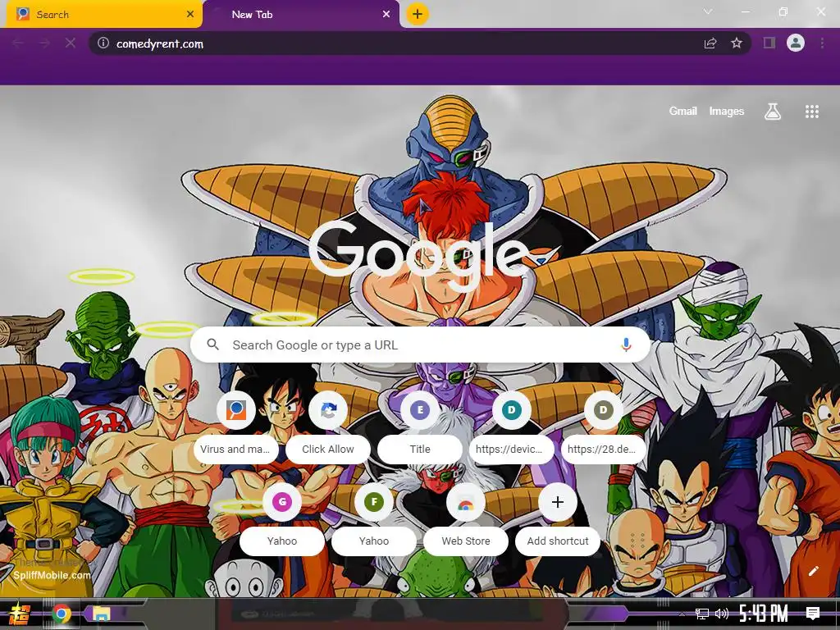
Task: Toggle the browser side panel
Action: coord(769,43)
